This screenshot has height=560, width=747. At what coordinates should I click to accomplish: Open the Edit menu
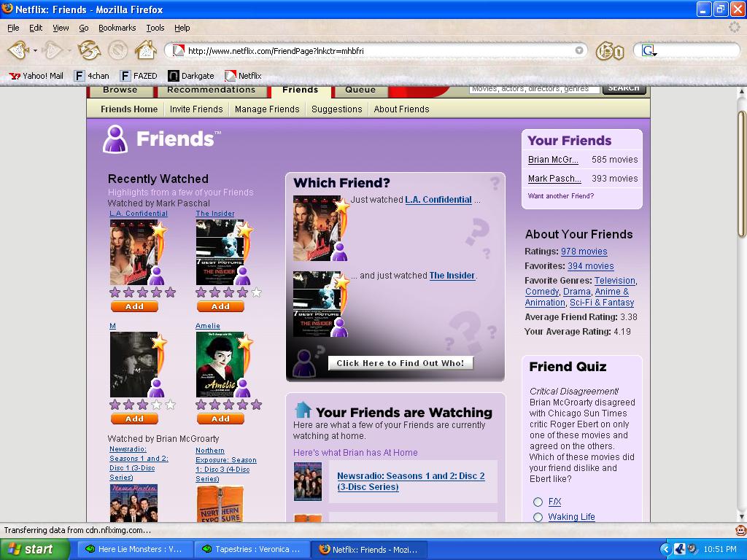[36, 28]
